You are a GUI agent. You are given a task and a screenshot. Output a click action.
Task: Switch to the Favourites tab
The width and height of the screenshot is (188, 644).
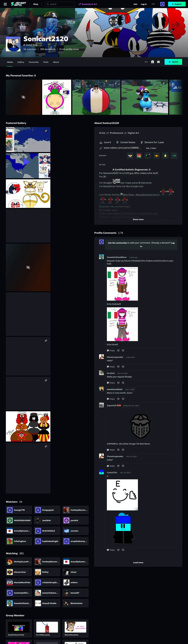point(34,62)
